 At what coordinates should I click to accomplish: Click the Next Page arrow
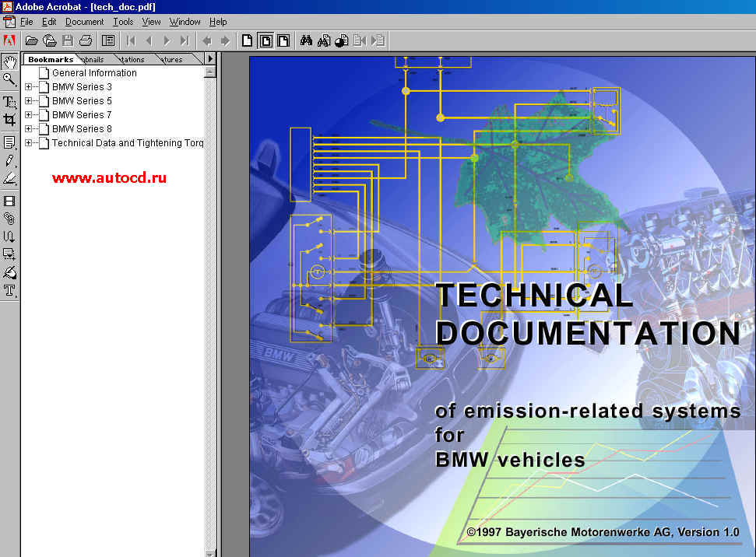point(167,40)
